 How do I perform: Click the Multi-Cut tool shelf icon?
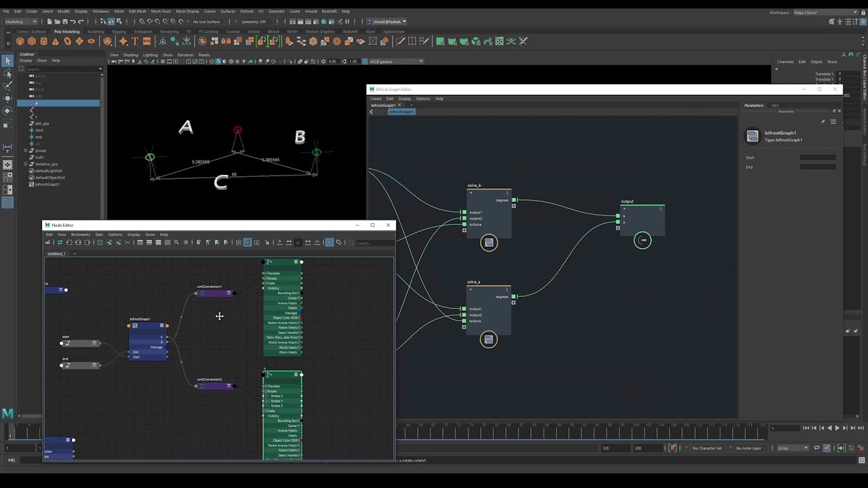pos(400,41)
